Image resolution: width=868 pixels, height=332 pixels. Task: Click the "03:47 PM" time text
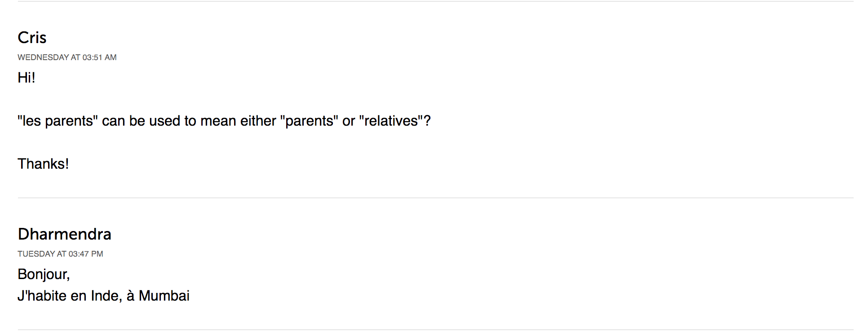click(86, 254)
